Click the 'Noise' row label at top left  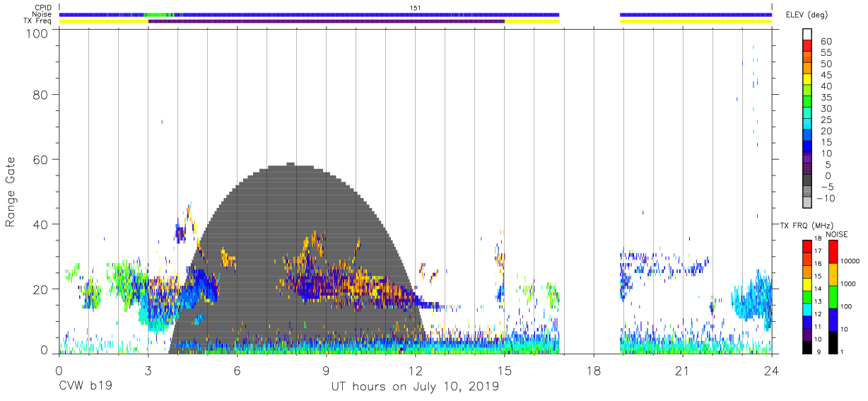(x=42, y=14)
